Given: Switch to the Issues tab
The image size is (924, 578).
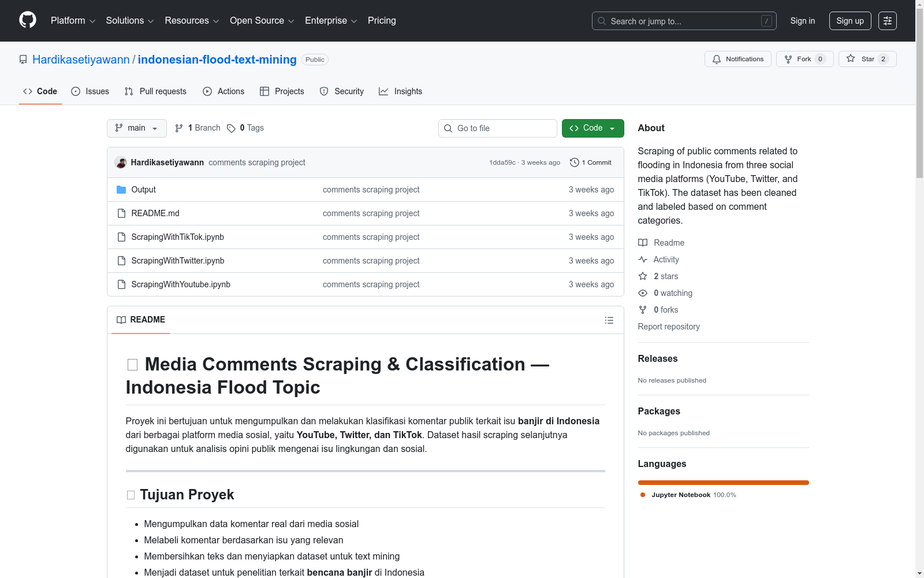Looking at the screenshot, I should 90,91.
